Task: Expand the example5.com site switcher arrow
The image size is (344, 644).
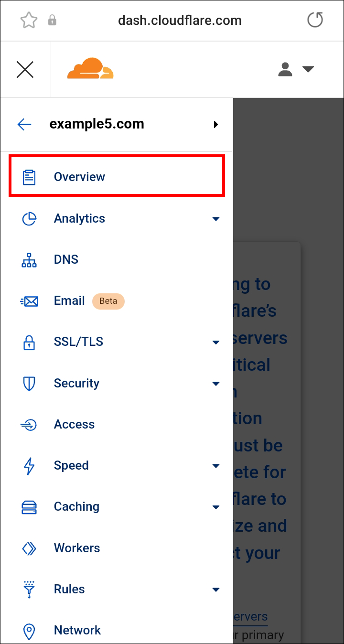Action: pos(216,125)
